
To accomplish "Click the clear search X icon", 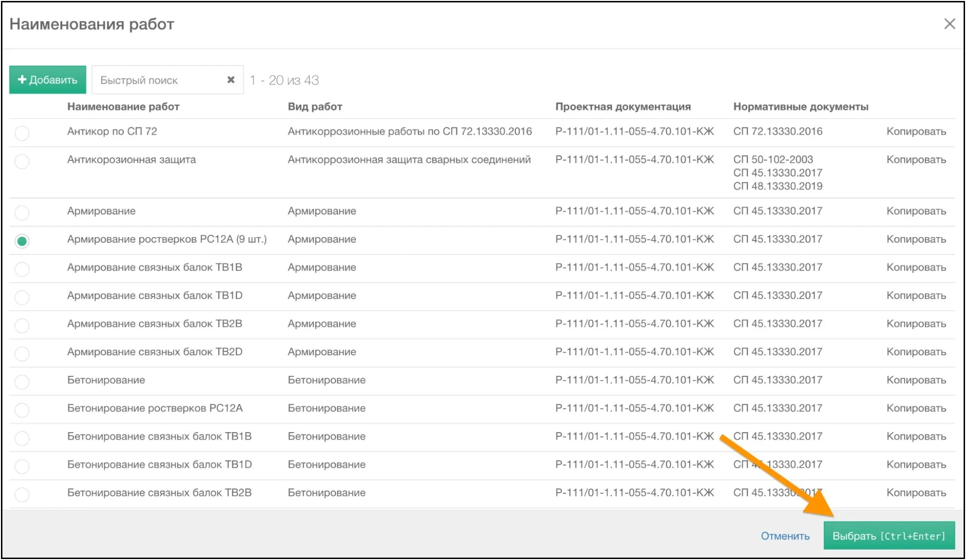I will pyautogui.click(x=231, y=80).
